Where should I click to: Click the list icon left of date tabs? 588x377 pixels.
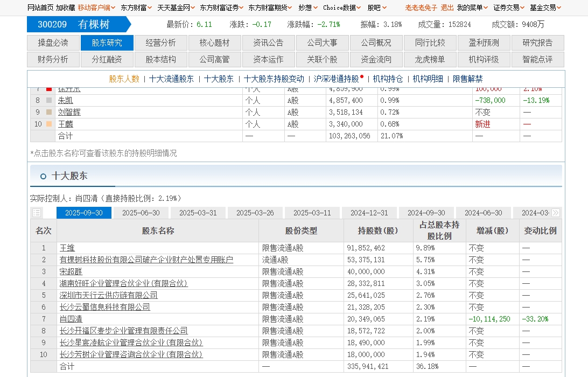[37, 213]
